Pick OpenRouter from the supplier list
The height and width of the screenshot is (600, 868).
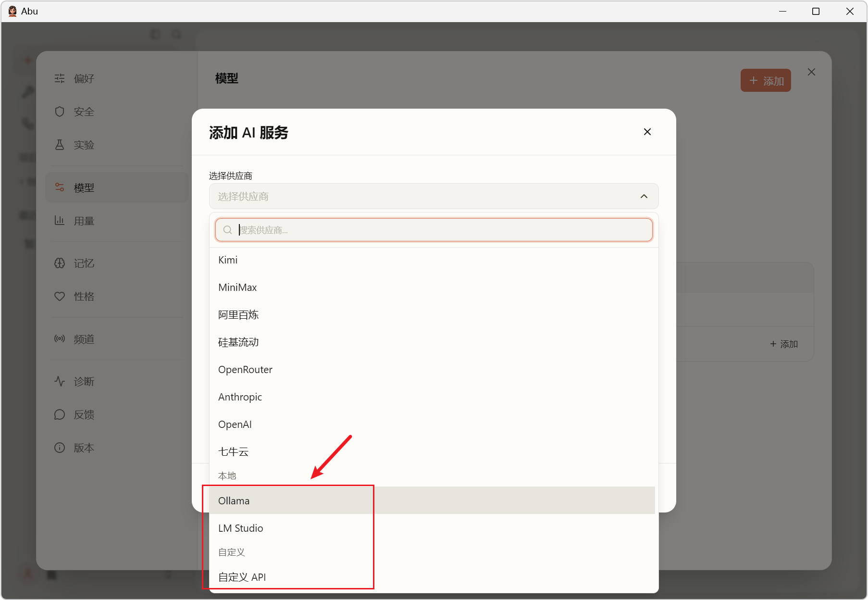pyautogui.click(x=432, y=370)
